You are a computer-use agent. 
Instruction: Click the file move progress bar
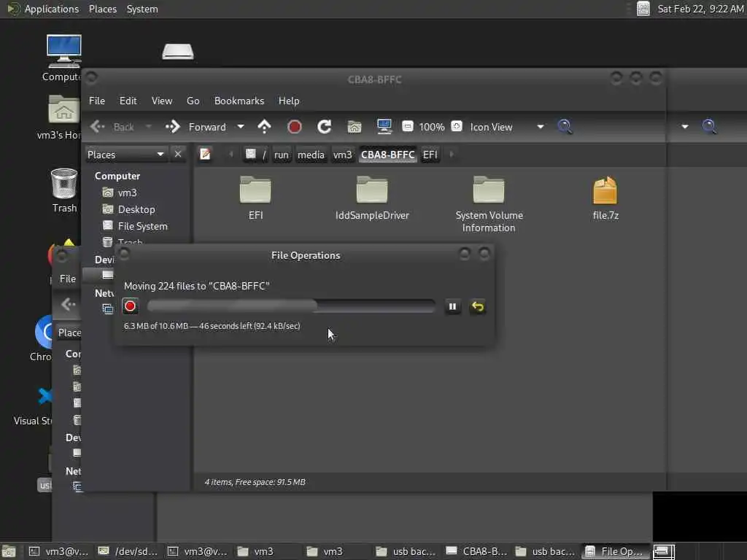(291, 306)
